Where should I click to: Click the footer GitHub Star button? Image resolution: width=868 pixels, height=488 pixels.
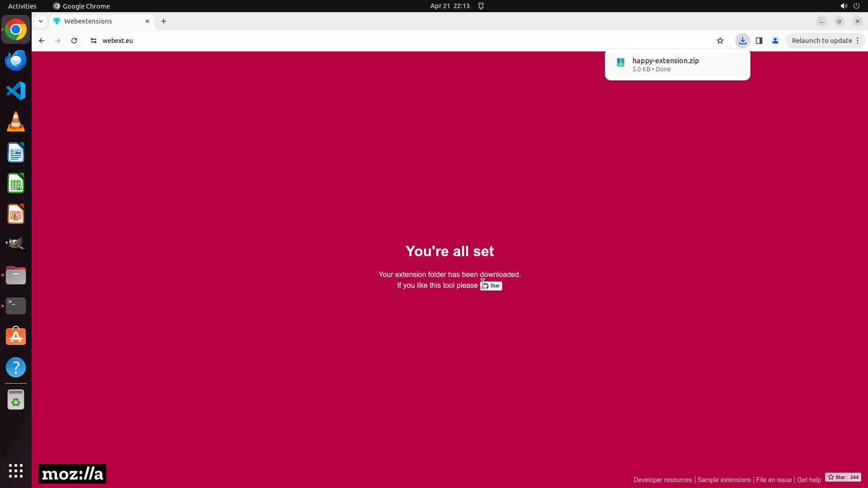pos(836,477)
